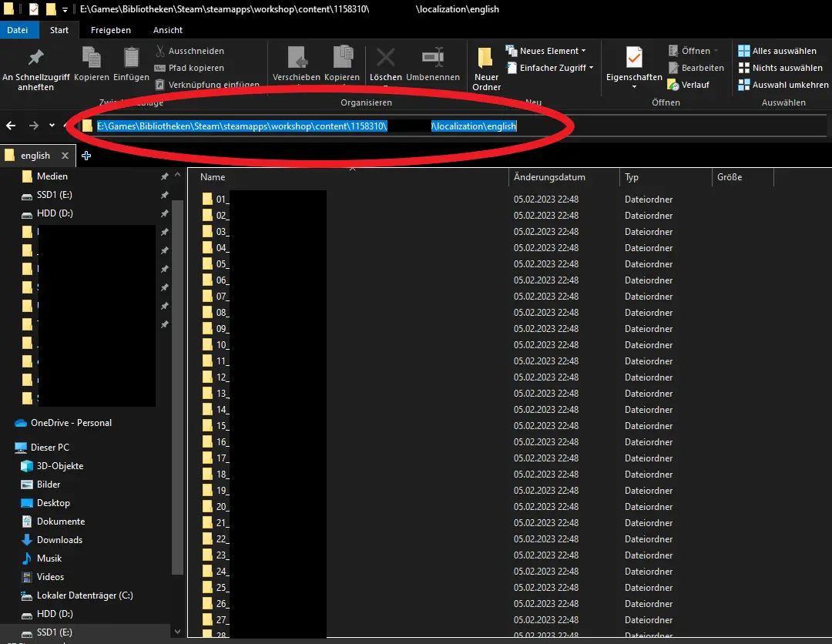Open the Verschieben nach button
The image size is (832, 644).
point(296,64)
